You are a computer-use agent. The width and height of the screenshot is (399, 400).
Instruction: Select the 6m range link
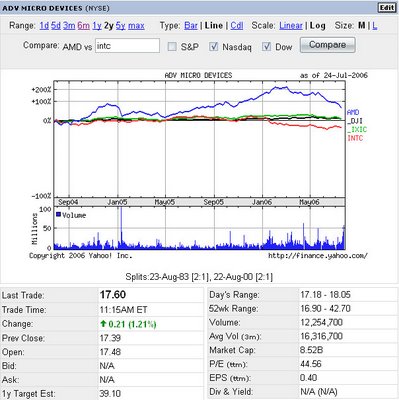pyautogui.click(x=83, y=26)
